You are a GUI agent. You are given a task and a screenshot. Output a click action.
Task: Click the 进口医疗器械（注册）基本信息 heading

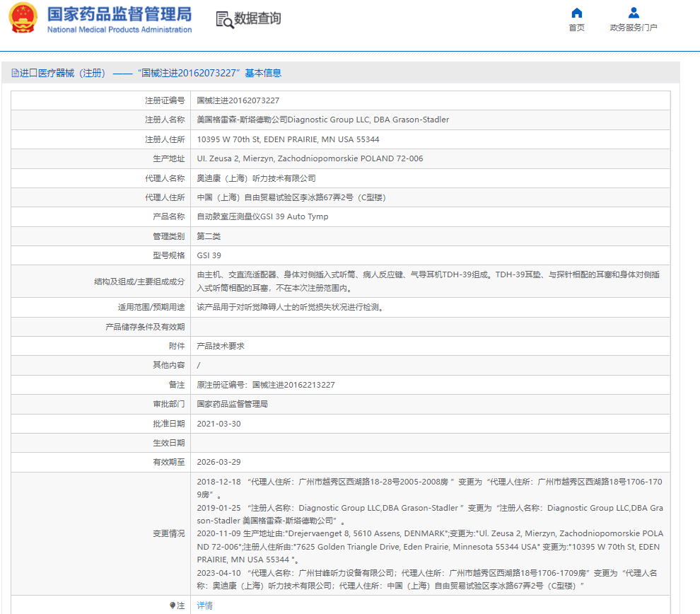coord(151,74)
